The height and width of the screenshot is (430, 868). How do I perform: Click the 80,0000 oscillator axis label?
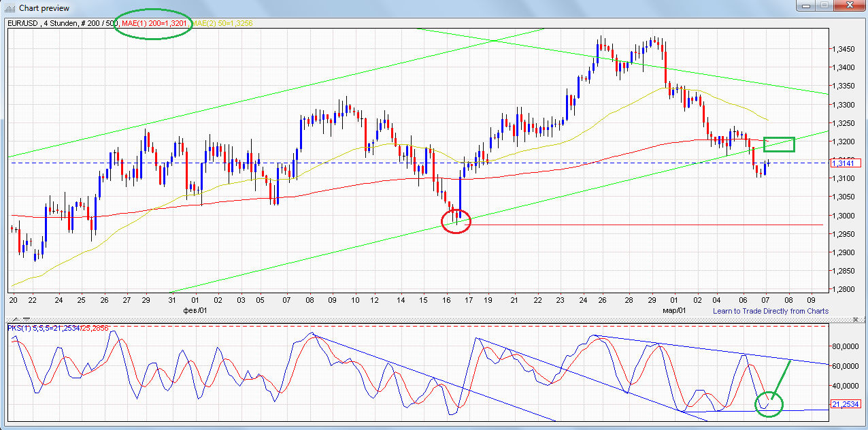pos(846,346)
